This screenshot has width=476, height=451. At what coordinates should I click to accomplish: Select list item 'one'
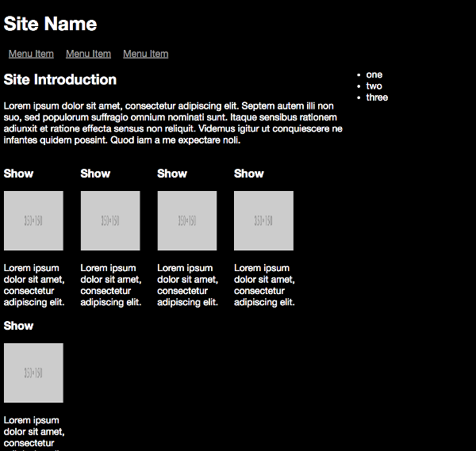374,75
